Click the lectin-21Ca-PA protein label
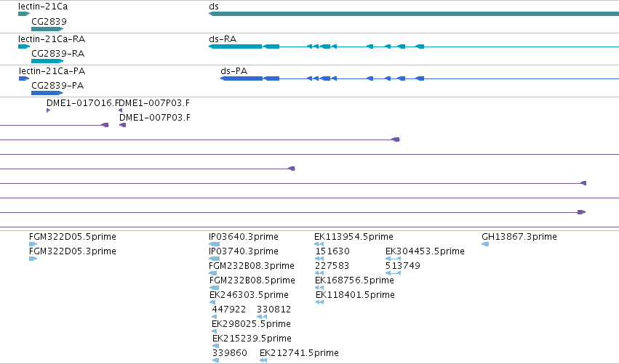 coord(52,70)
